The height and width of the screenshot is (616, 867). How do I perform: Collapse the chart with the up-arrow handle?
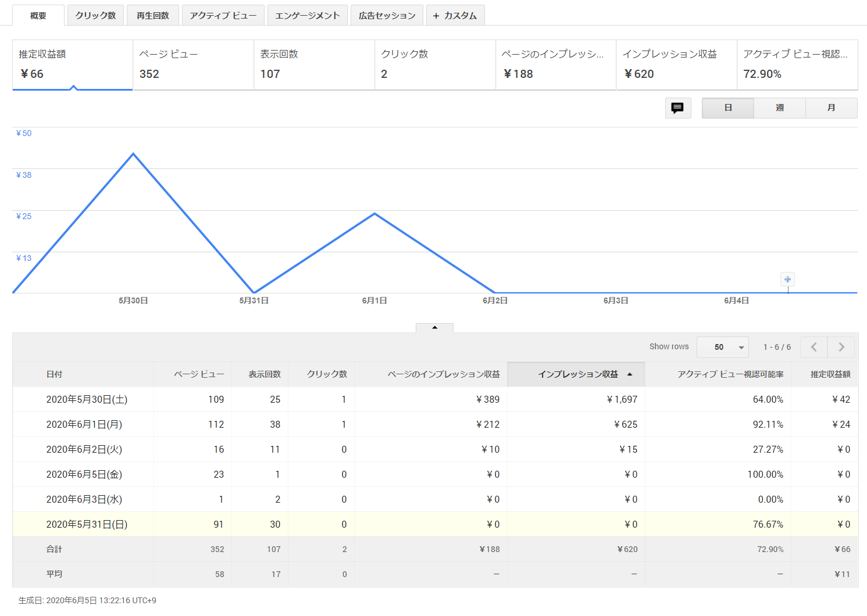(x=434, y=328)
